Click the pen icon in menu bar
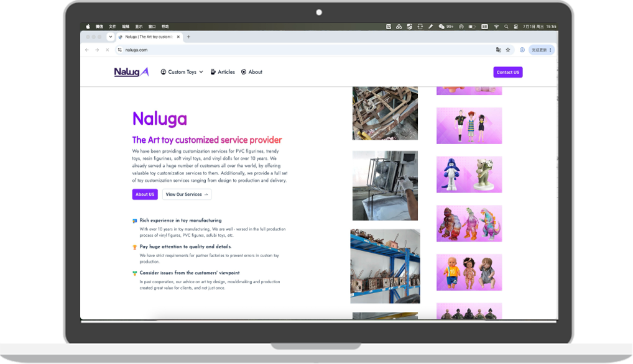Image resolution: width=633 pixels, height=364 pixels. (x=431, y=27)
